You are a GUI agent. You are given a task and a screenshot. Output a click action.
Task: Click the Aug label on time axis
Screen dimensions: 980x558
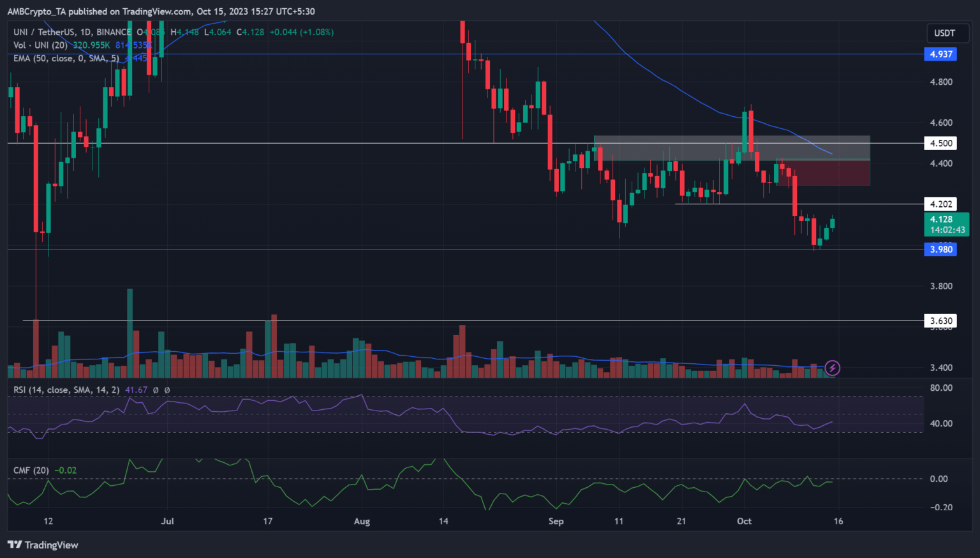tap(362, 521)
